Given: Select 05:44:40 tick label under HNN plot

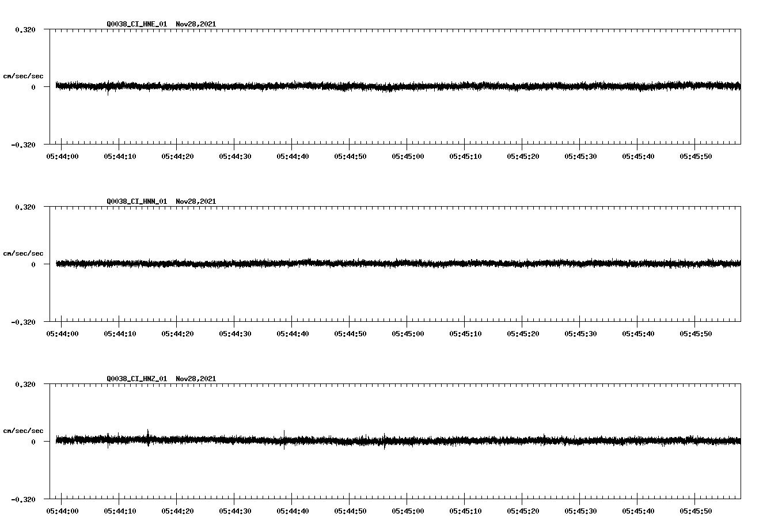Looking at the screenshot, I should [293, 334].
